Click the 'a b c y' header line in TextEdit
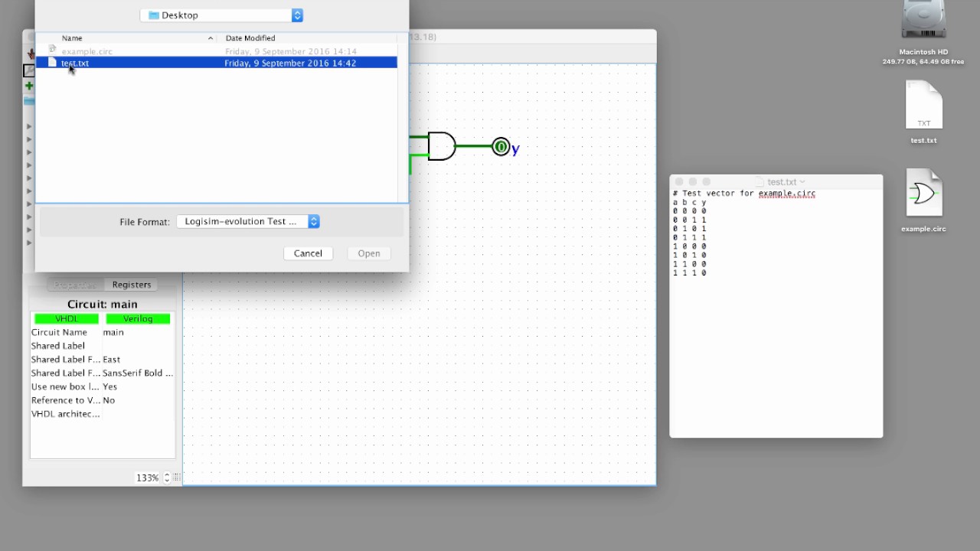The height and width of the screenshot is (551, 980). (690, 203)
